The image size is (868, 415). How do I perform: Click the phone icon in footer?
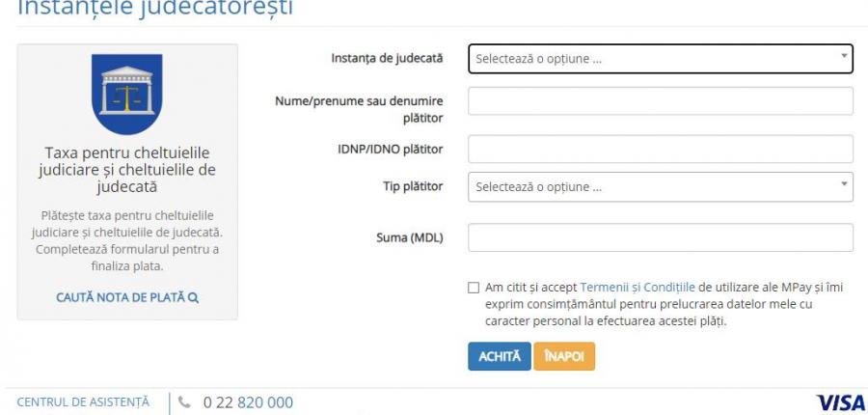(187, 401)
